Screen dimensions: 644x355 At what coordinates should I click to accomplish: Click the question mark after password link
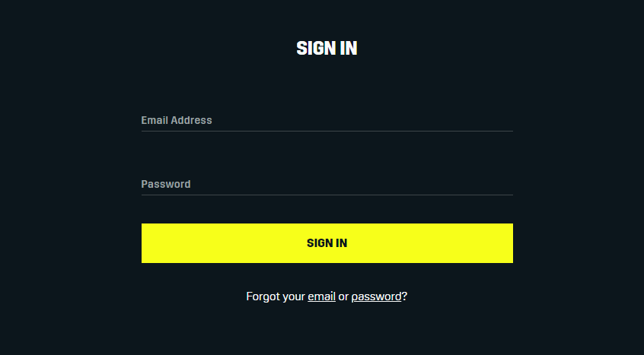tap(404, 296)
